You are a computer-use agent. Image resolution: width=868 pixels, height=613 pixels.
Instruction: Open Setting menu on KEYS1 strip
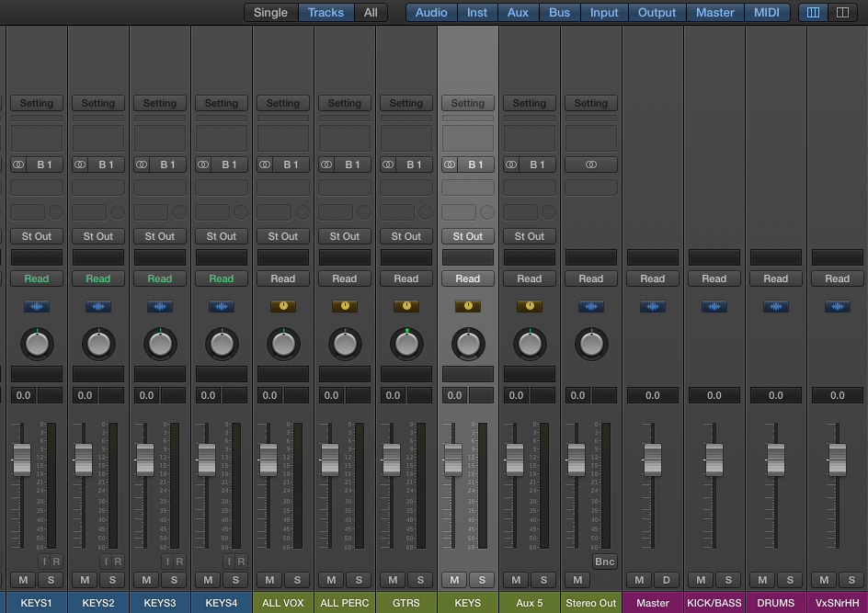(37, 103)
